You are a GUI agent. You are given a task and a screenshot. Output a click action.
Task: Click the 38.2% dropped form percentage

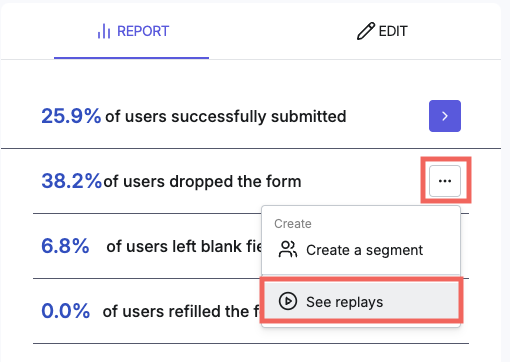click(x=71, y=181)
